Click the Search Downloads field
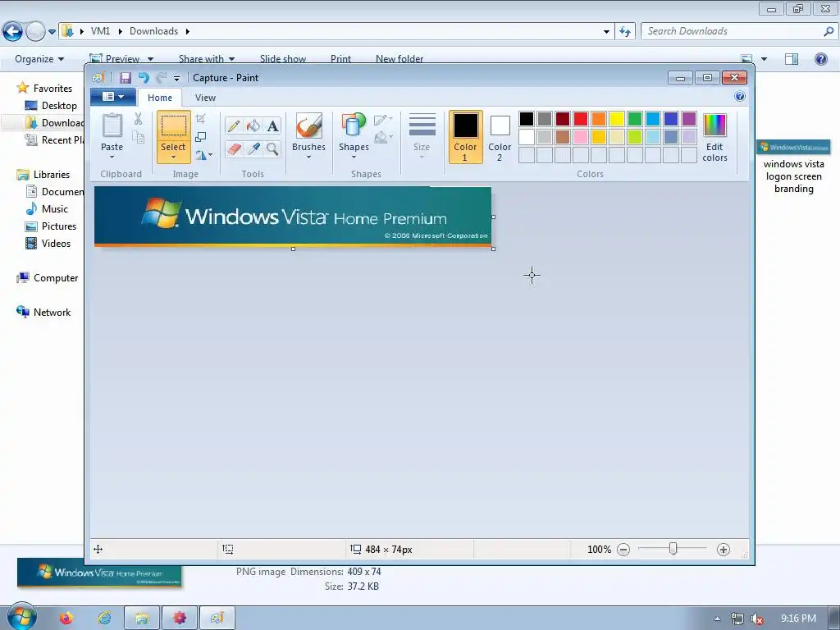The width and height of the screenshot is (840, 630). 739,31
